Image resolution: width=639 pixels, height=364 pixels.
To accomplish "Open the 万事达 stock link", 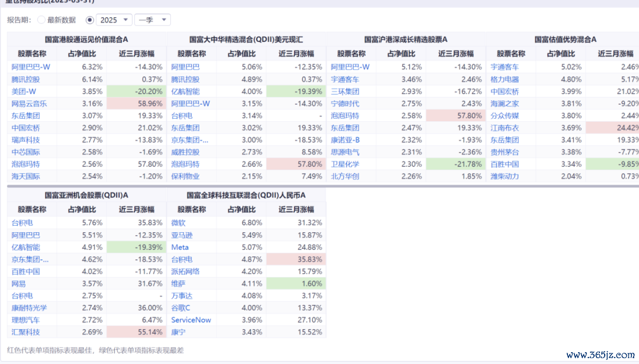I will [182, 296].
